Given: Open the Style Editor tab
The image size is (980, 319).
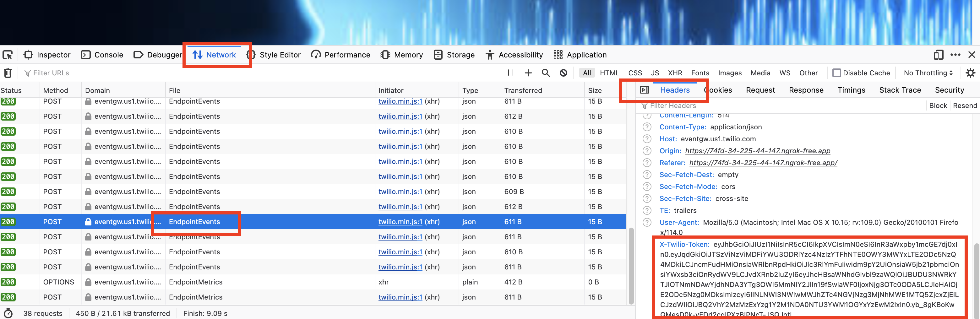Looking at the screenshot, I should [x=274, y=55].
